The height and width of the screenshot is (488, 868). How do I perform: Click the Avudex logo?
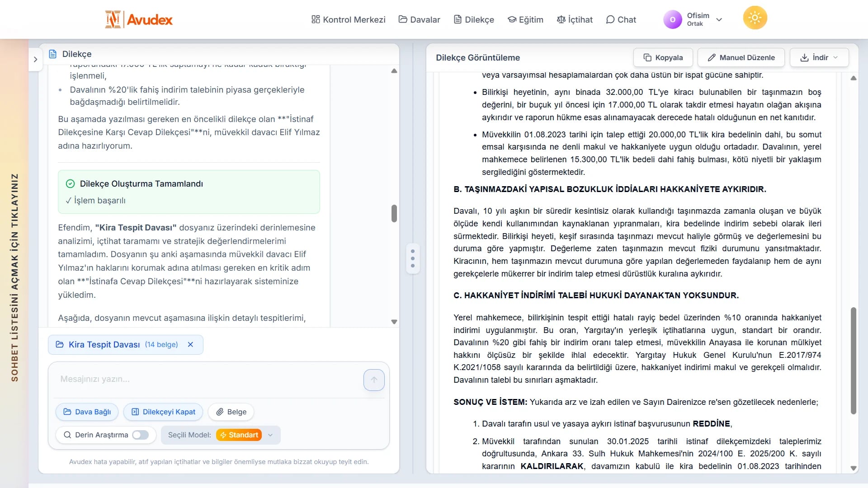point(138,19)
